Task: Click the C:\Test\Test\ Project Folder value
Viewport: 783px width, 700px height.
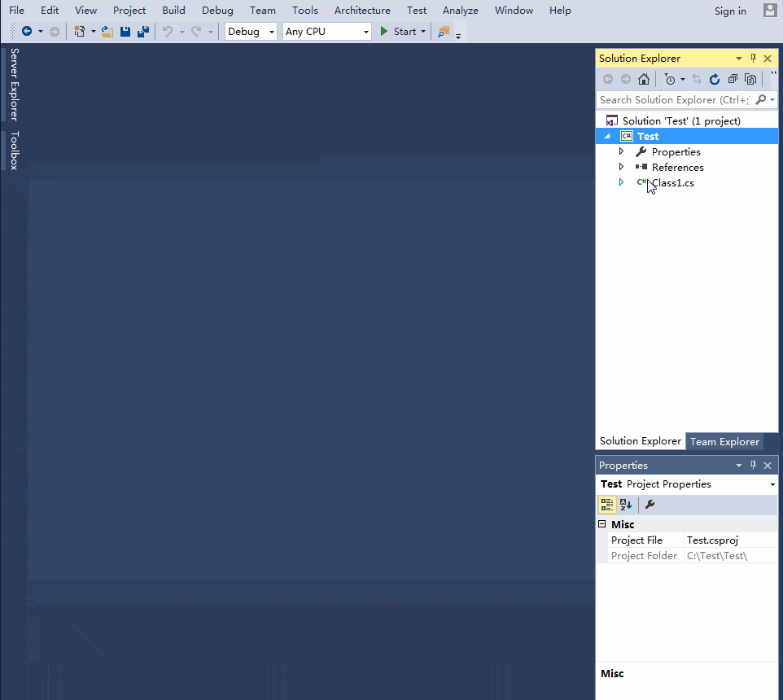Action: point(730,556)
